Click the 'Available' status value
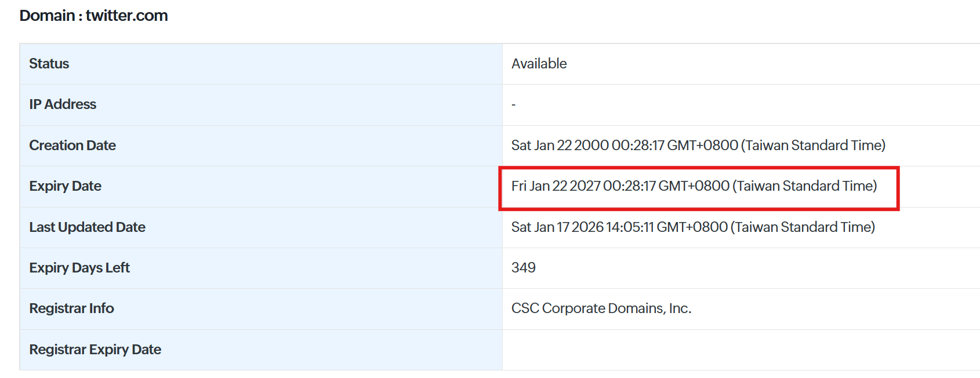Screen dimensions: 980x378 [539, 64]
